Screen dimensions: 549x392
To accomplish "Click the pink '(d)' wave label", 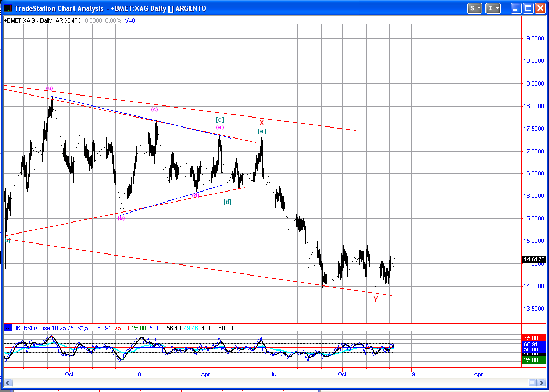I will [x=196, y=195].
